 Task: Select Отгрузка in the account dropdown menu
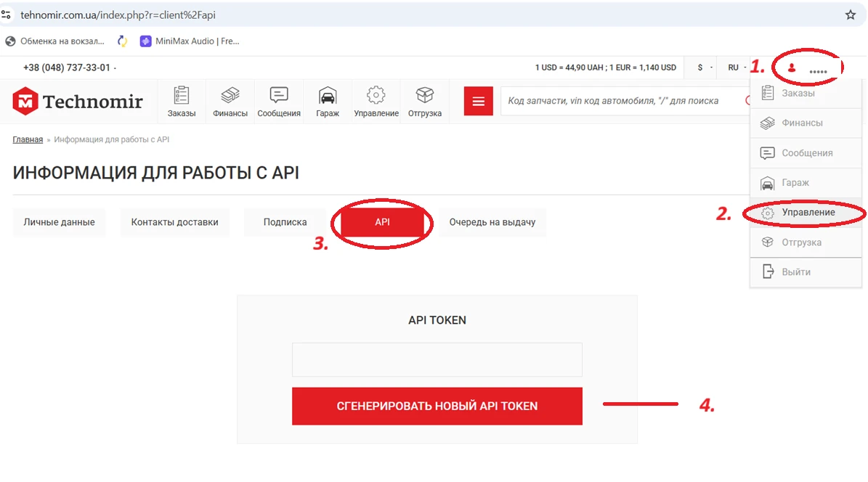click(806, 242)
